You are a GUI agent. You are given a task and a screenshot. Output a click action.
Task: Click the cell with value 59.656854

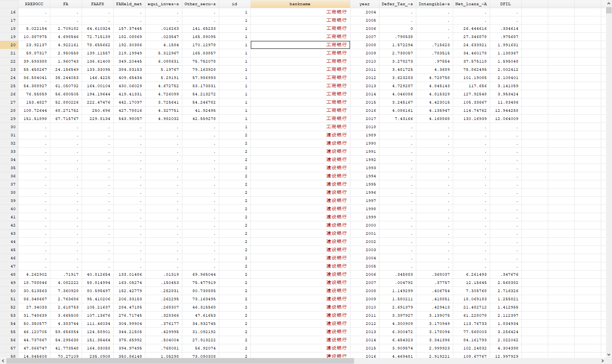66,332
